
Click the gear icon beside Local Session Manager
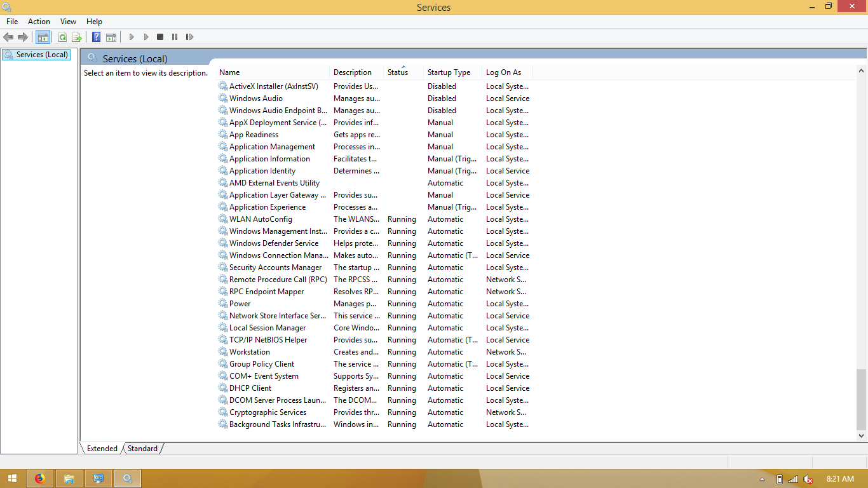point(223,327)
